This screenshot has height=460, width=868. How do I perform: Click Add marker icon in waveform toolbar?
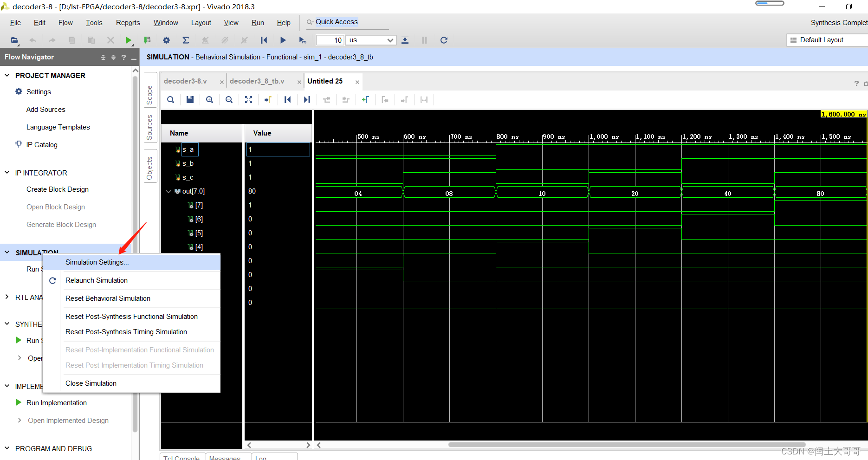point(365,100)
